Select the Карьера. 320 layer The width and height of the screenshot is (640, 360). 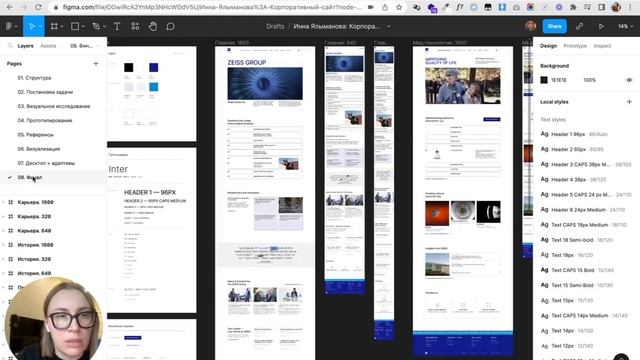coord(34,216)
